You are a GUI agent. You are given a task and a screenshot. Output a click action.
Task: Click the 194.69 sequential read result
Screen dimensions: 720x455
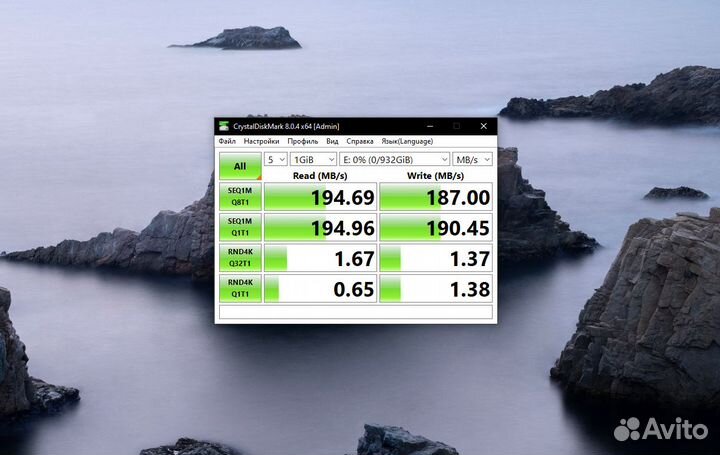[321, 198]
